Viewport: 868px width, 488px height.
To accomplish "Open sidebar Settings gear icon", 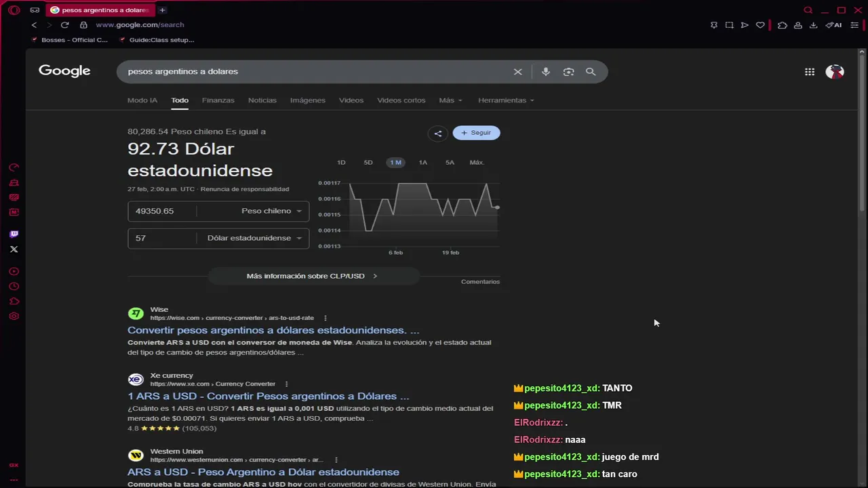I will (x=14, y=316).
